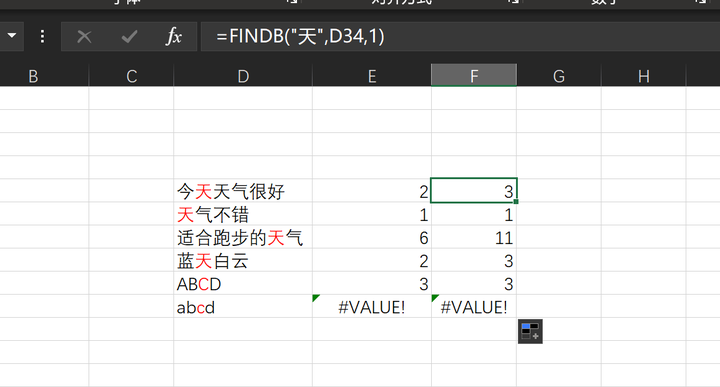Click the Insert Function fx icon
This screenshot has width=720, height=387.
click(174, 36)
